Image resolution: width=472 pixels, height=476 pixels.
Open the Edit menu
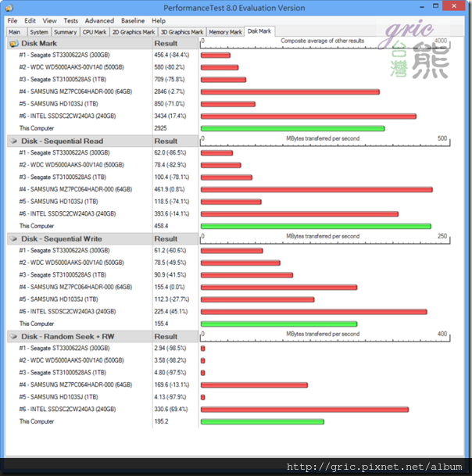point(30,20)
